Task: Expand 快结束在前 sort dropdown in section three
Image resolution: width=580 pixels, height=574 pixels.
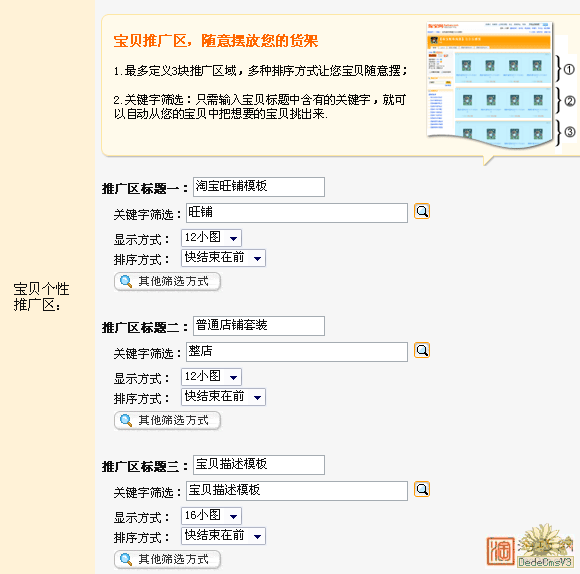Action: tap(223, 536)
